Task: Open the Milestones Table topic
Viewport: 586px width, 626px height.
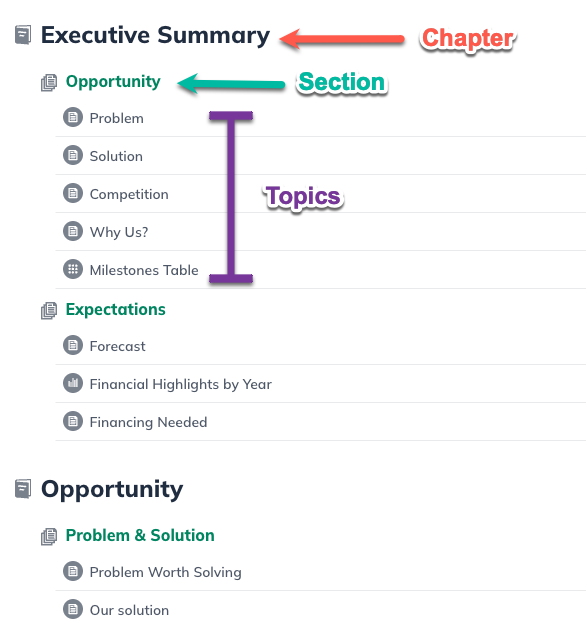Action: 144,270
